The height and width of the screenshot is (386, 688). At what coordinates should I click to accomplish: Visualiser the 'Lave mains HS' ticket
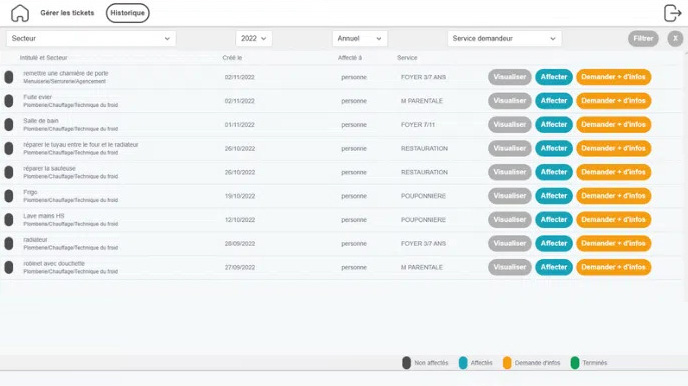[509, 219]
